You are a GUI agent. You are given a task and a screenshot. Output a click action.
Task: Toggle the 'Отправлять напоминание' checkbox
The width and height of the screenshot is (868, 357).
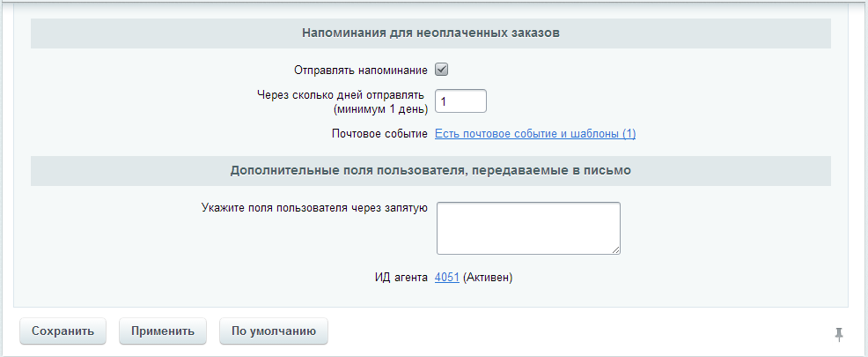click(441, 70)
